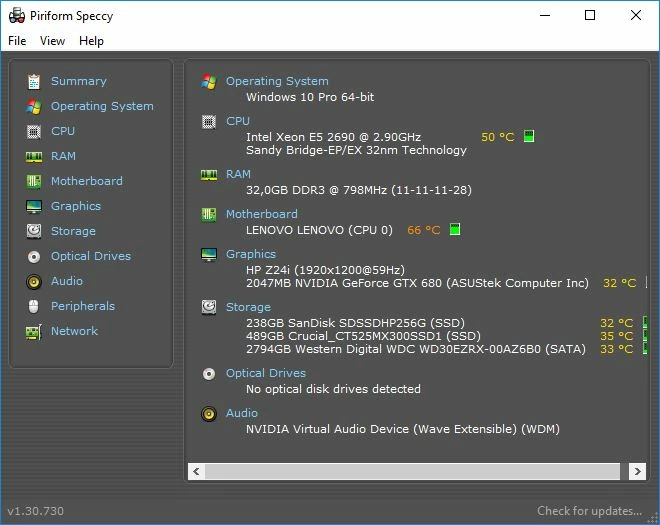Select Summary in the sidebar
This screenshot has width=660, height=525.
79,81
